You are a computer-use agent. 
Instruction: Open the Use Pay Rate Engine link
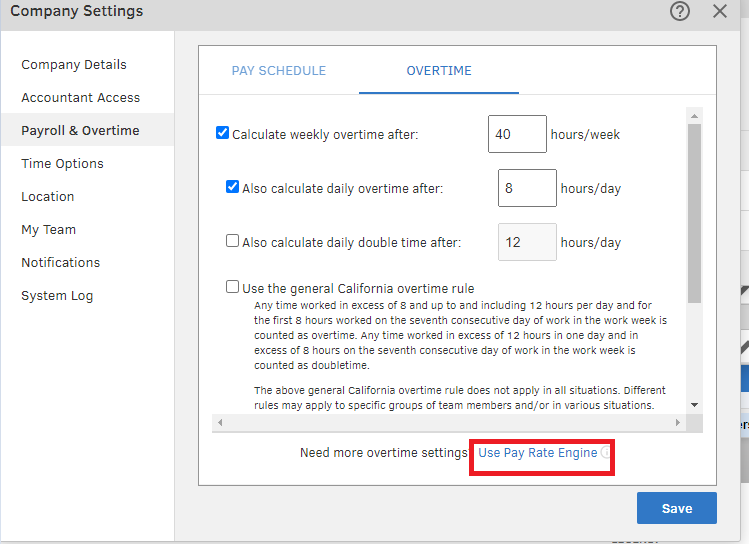537,453
